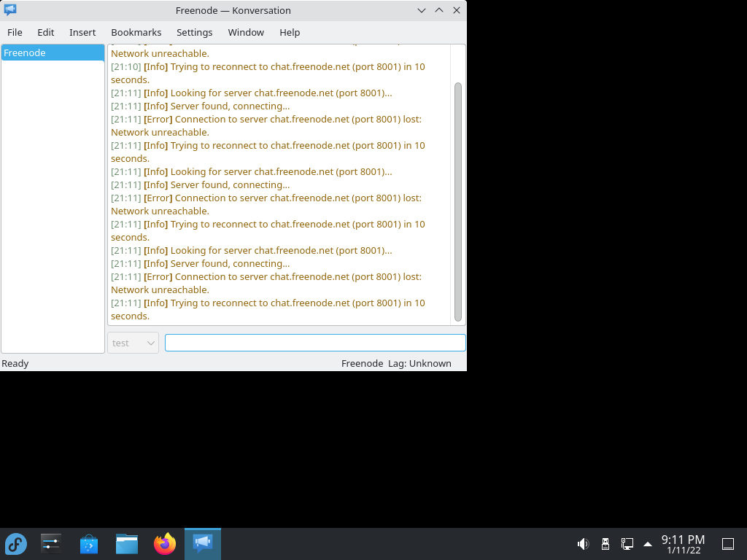This screenshot has width=747, height=560.
Task: Close the Konversation window
Action: [x=457, y=10]
